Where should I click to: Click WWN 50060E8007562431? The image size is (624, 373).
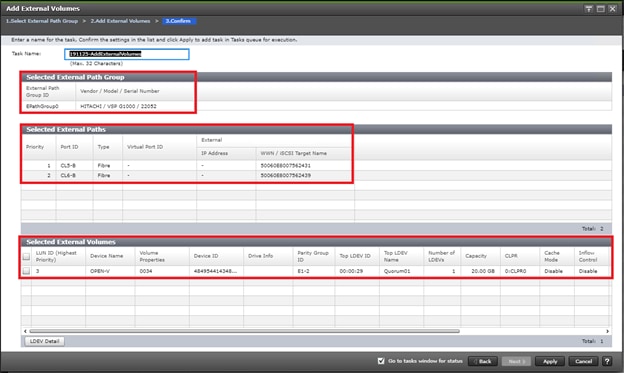pyautogui.click(x=286, y=165)
